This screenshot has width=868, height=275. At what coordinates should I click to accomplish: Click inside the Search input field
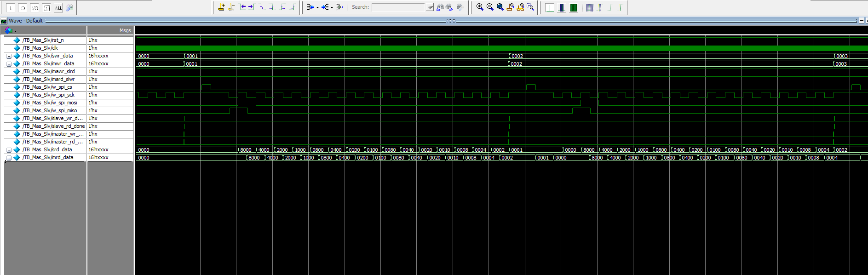pyautogui.click(x=399, y=7)
